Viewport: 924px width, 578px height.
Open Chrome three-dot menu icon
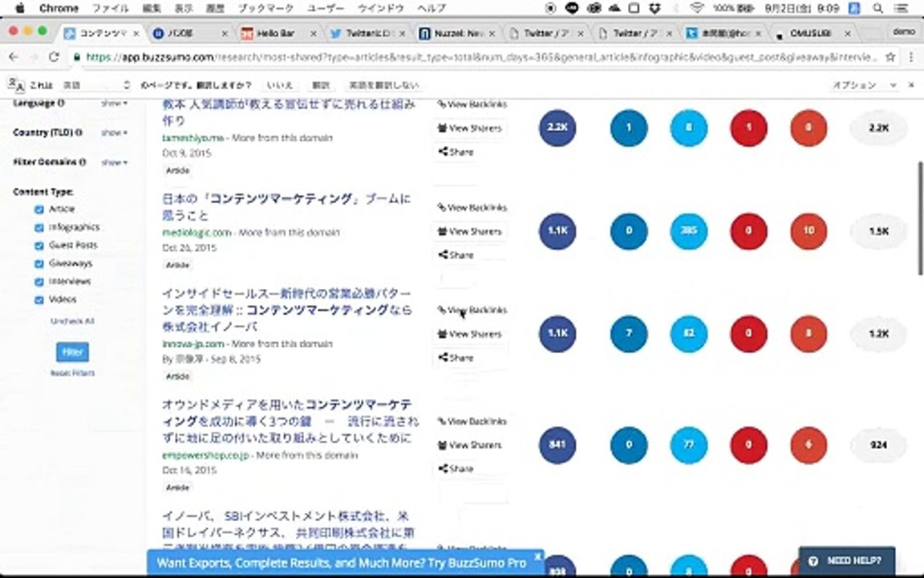coord(911,57)
